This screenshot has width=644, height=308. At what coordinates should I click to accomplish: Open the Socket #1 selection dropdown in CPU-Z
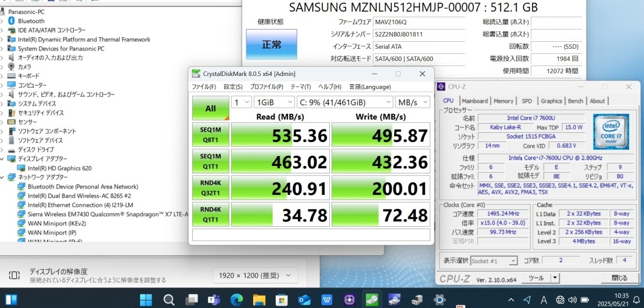point(494,261)
